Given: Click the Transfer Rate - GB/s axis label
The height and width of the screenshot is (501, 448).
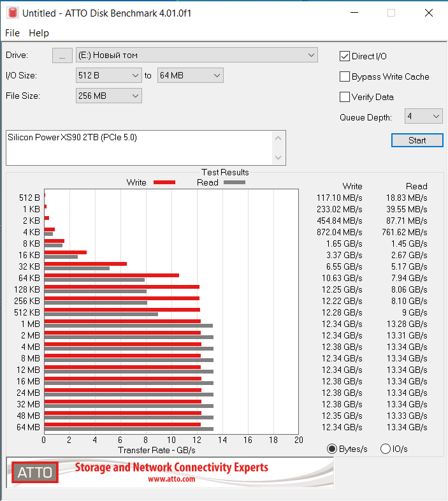Looking at the screenshot, I should tap(157, 450).
